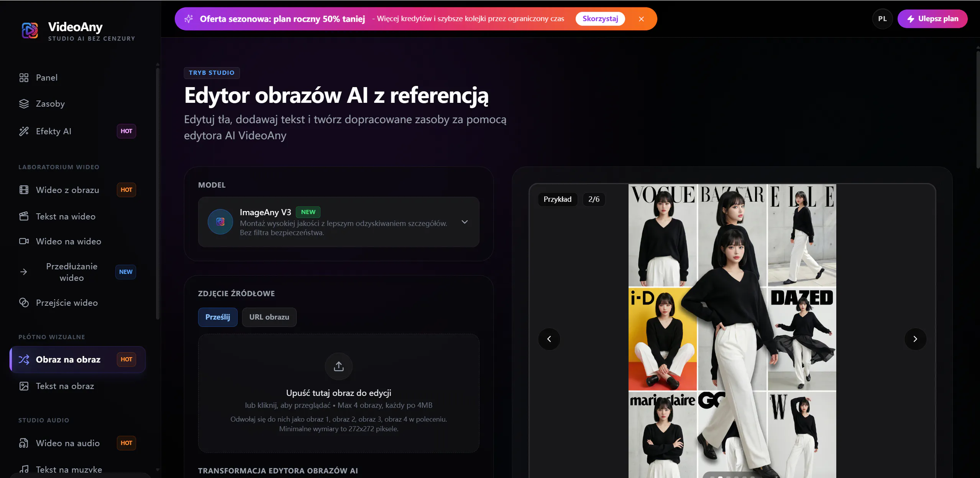
Task: Open Wideo na wideo tool
Action: pos(78,241)
